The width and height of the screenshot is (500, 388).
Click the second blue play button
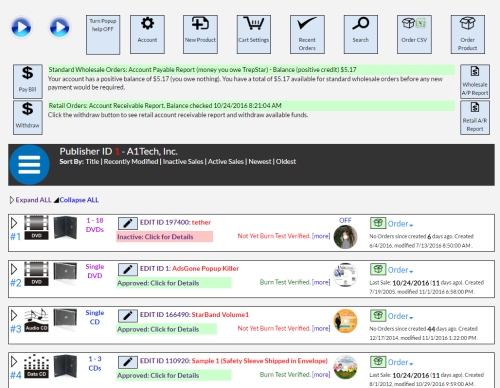point(60,27)
